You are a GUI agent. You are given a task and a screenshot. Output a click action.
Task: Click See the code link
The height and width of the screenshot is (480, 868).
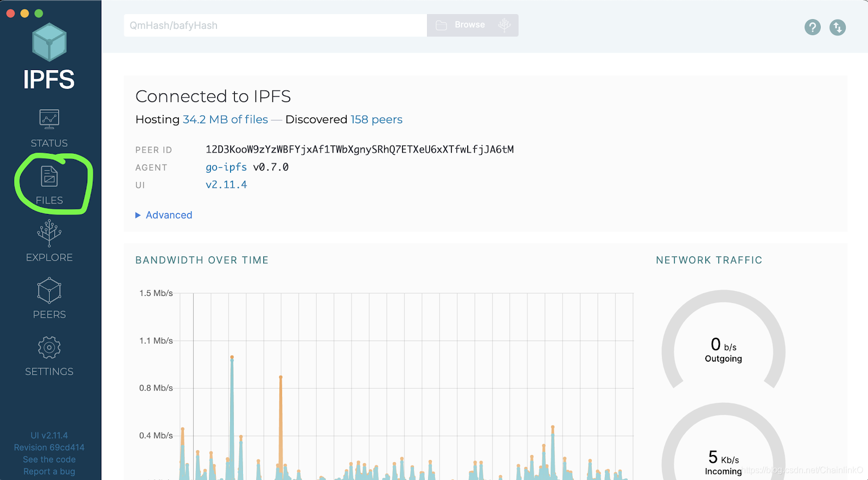coord(49,459)
